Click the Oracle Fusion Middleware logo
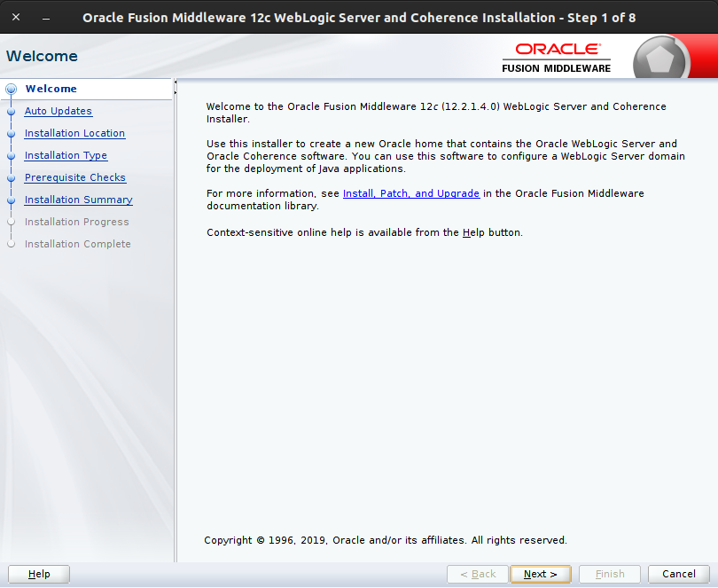Image resolution: width=718 pixels, height=588 pixels. [x=557, y=58]
